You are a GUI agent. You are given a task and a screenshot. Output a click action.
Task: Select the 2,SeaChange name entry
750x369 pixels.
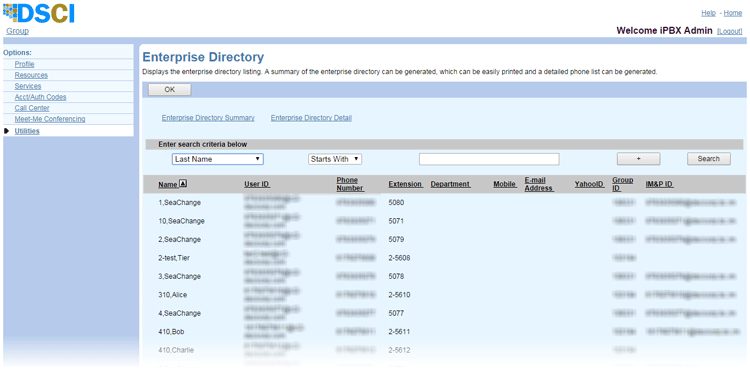coord(179,239)
